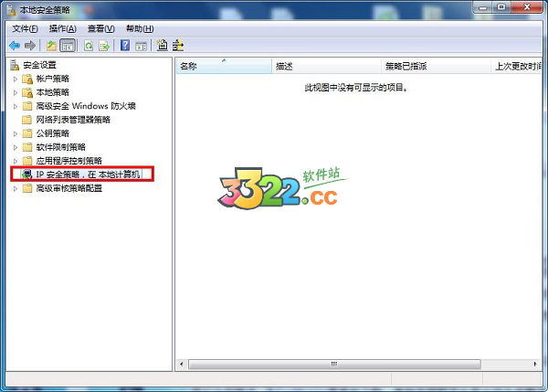
Task: Expand 高级安全 Windows 防火墙 node
Action: [x=16, y=106]
